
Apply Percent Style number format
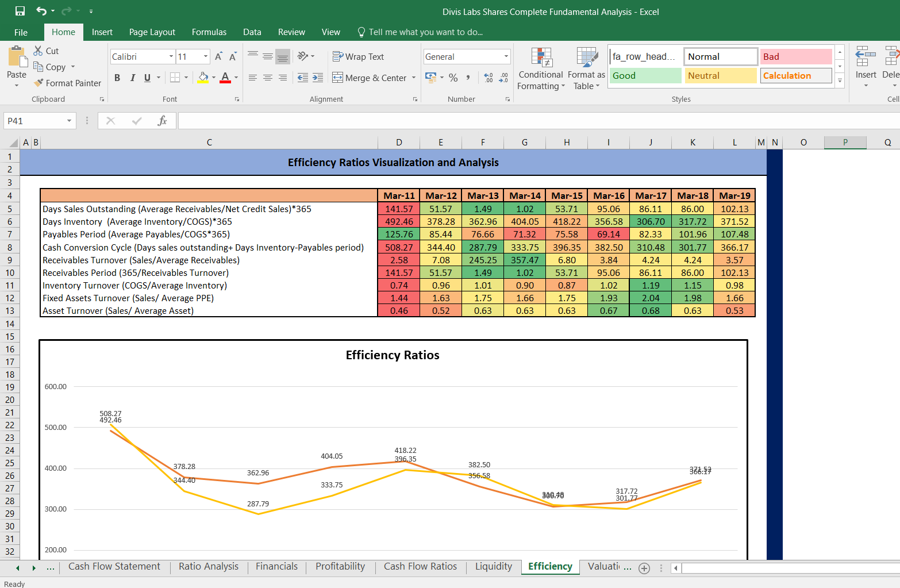453,78
